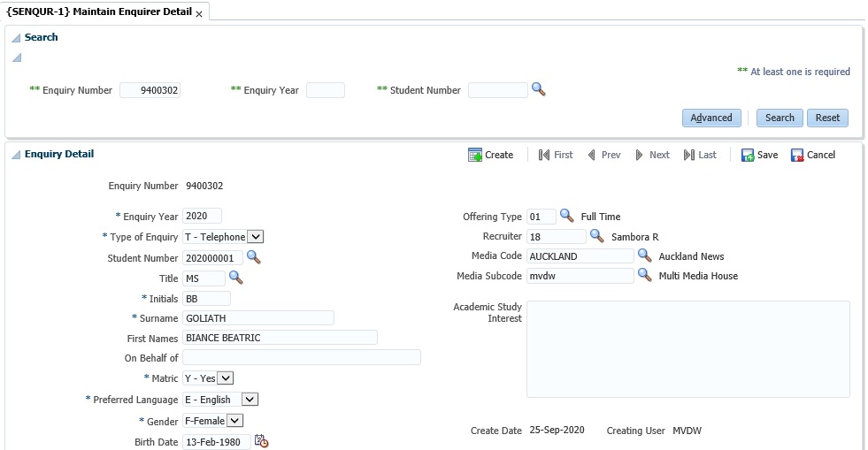
Task: Open the Offering Type lookup magnifier
Action: tap(566, 216)
